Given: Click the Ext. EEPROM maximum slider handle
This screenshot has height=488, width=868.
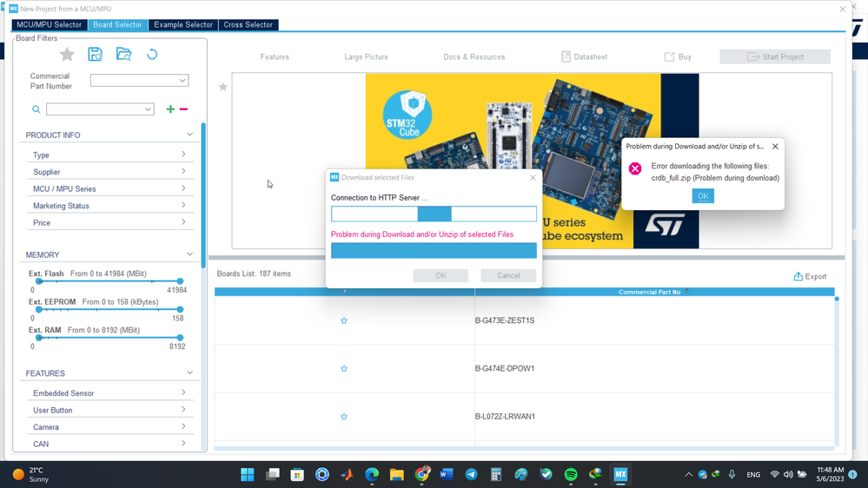Looking at the screenshot, I should coord(180,309).
